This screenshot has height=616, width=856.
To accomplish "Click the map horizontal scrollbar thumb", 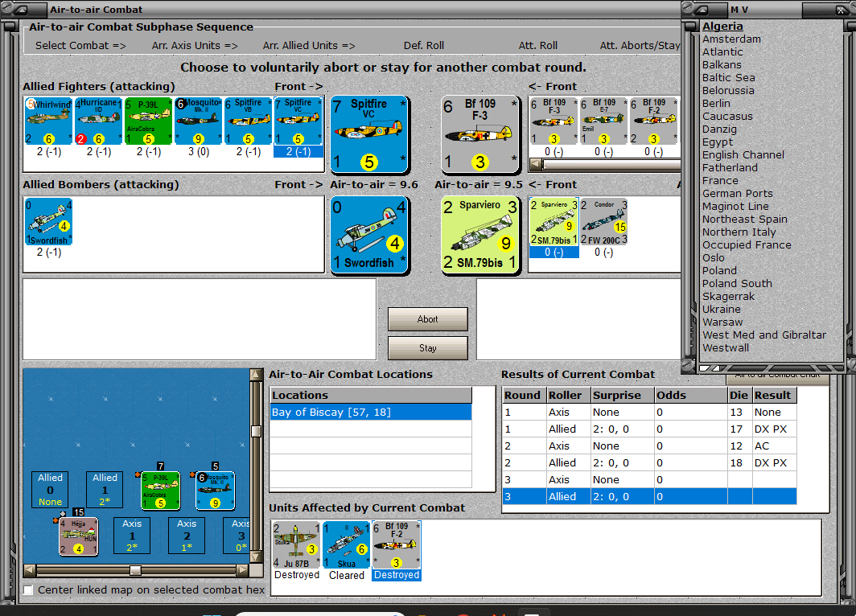I will point(135,570).
